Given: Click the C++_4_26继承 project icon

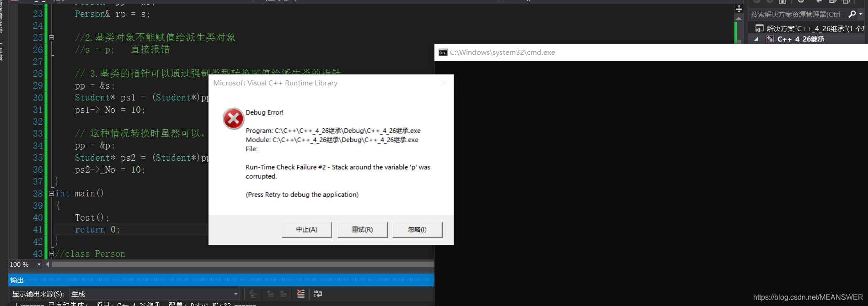Looking at the screenshot, I should (x=770, y=39).
